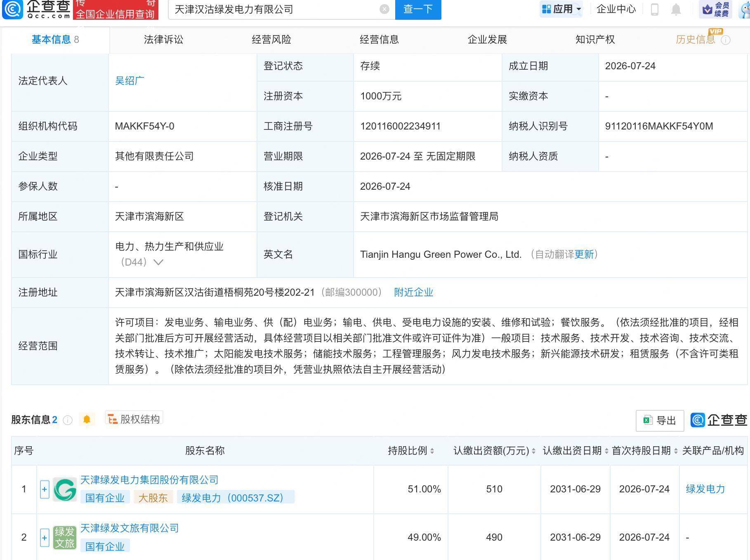Open the 历史信息 VIP tab
Screen dimensions: 750x560
pos(695,40)
